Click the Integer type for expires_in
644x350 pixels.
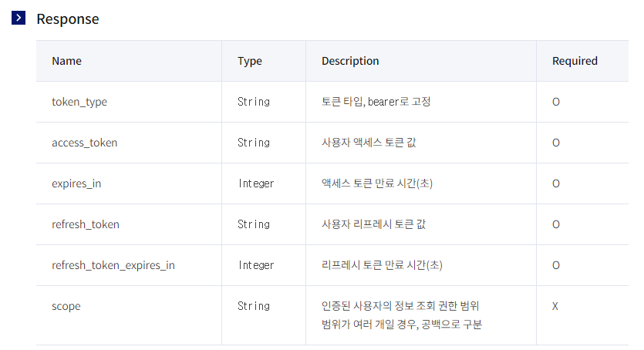[256, 183]
